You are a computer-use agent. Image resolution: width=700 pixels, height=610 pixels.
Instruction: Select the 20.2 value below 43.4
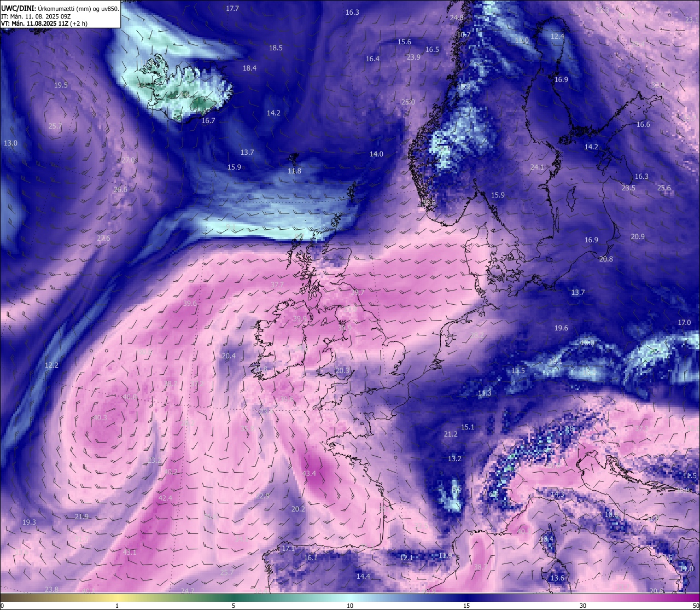tap(298, 509)
